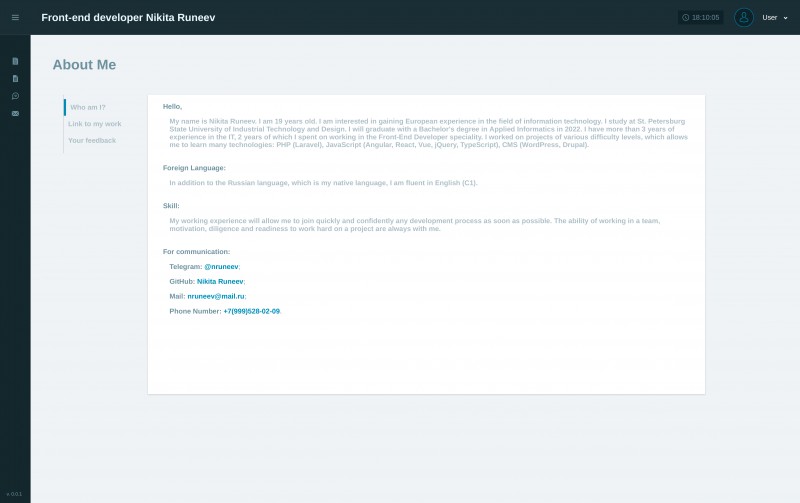The image size is (800, 503).
Task: Click the "Mail:" label
Action: [177, 296]
